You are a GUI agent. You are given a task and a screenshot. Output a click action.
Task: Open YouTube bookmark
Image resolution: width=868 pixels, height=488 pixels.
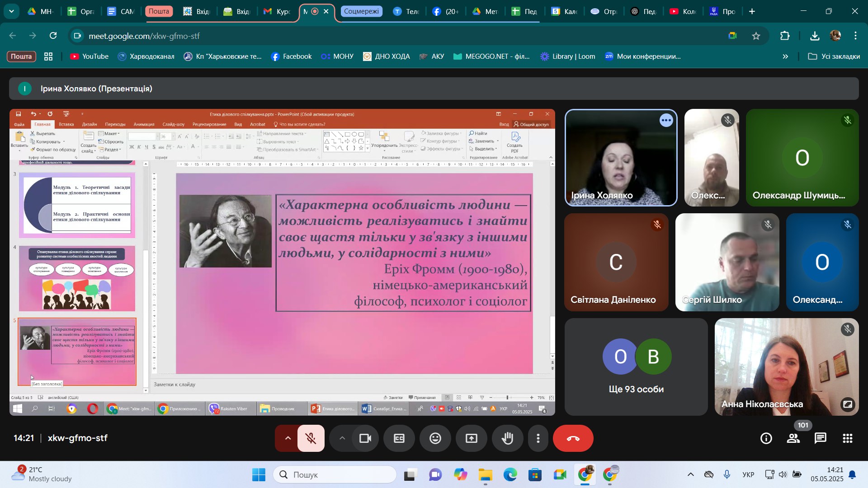[x=90, y=56]
